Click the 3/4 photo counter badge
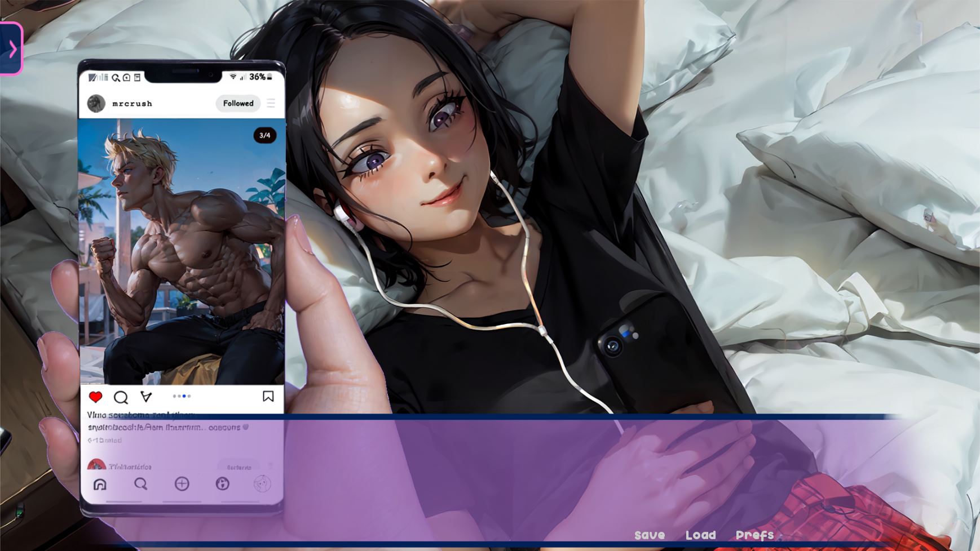980x551 pixels. 264,135
